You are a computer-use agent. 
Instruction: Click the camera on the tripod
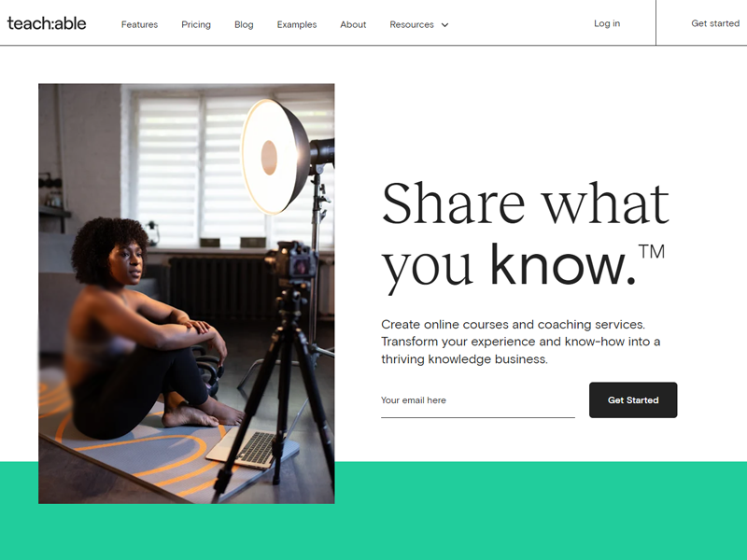291,261
